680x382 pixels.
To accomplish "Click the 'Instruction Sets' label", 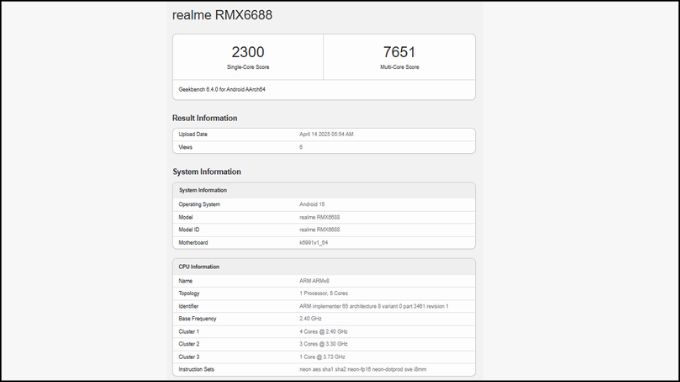I will [x=196, y=369].
